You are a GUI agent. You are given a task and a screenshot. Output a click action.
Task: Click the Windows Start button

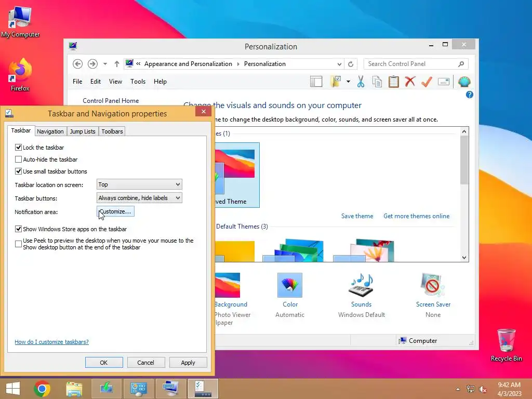13,389
